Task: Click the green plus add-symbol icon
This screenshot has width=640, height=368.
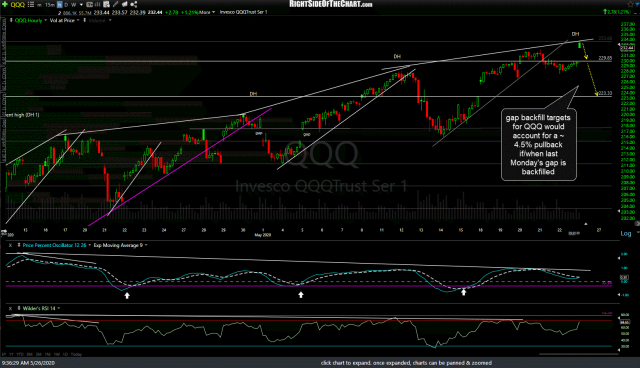Action: (5, 4)
